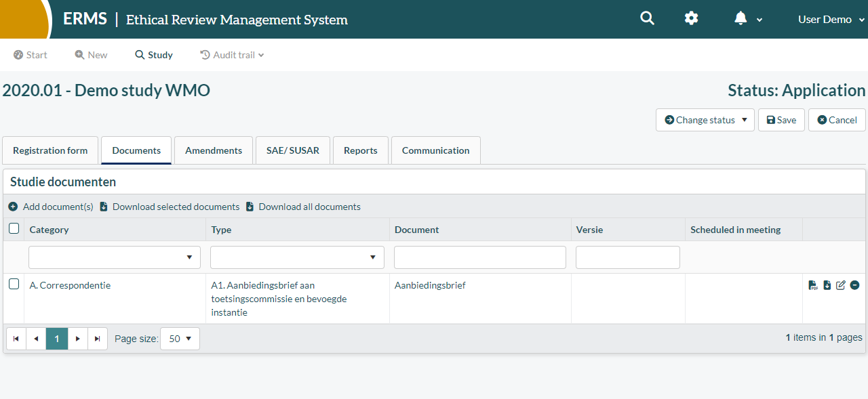Click New in navigation bar

[91, 55]
